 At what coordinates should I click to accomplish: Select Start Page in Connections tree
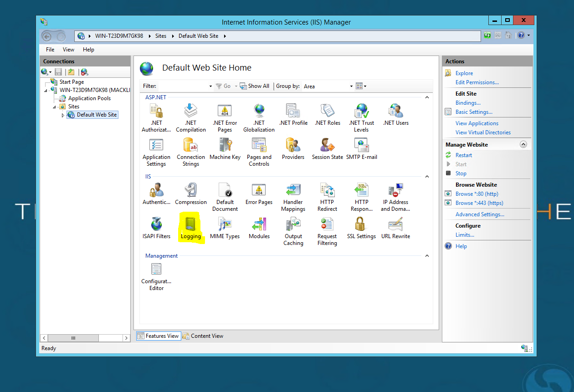tap(72, 82)
